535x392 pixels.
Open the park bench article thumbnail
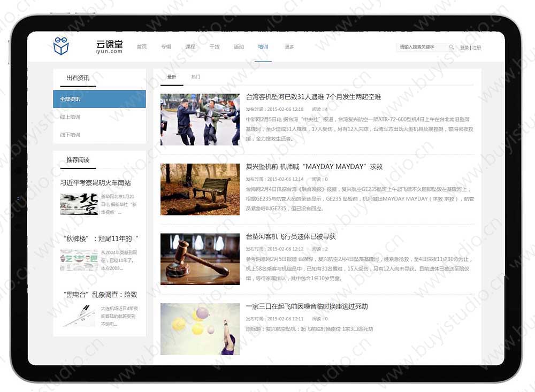[200, 189]
